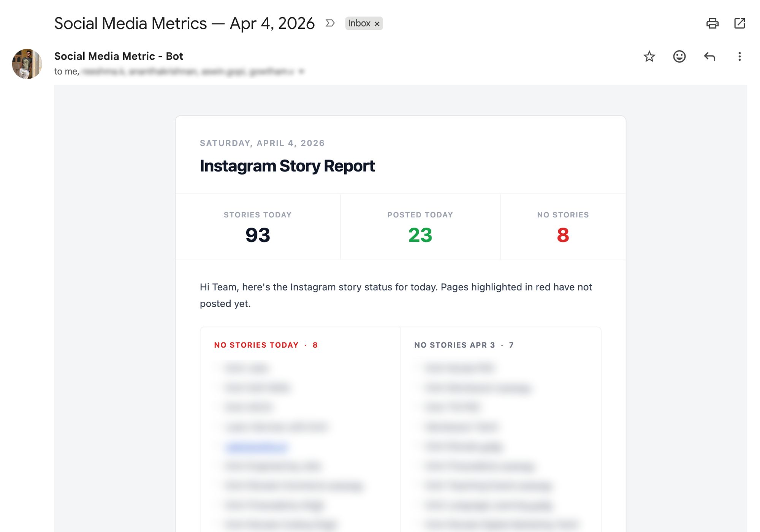
Task: Add an emoji reaction to the email
Action: coord(679,56)
